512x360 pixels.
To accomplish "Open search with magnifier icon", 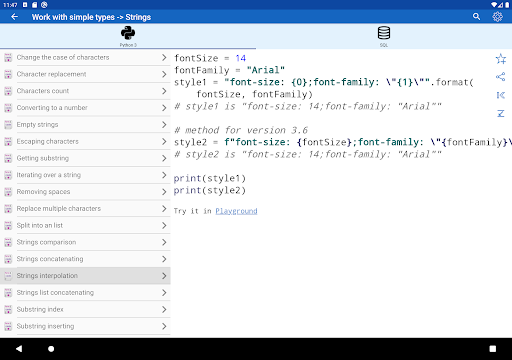I will [x=476, y=17].
